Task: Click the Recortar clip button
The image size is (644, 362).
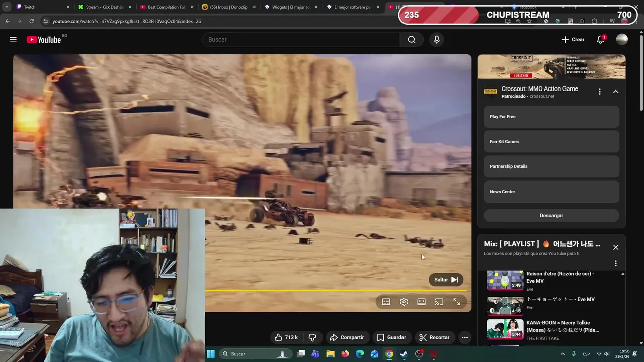Action: tap(434, 337)
